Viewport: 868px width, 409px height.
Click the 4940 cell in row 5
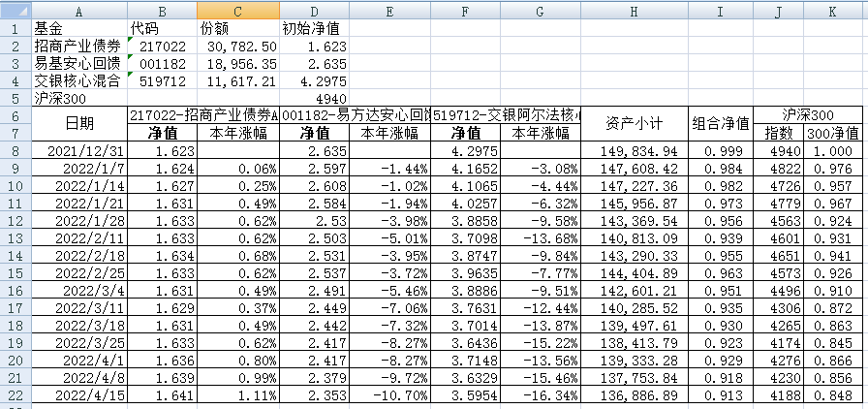pyautogui.click(x=315, y=99)
